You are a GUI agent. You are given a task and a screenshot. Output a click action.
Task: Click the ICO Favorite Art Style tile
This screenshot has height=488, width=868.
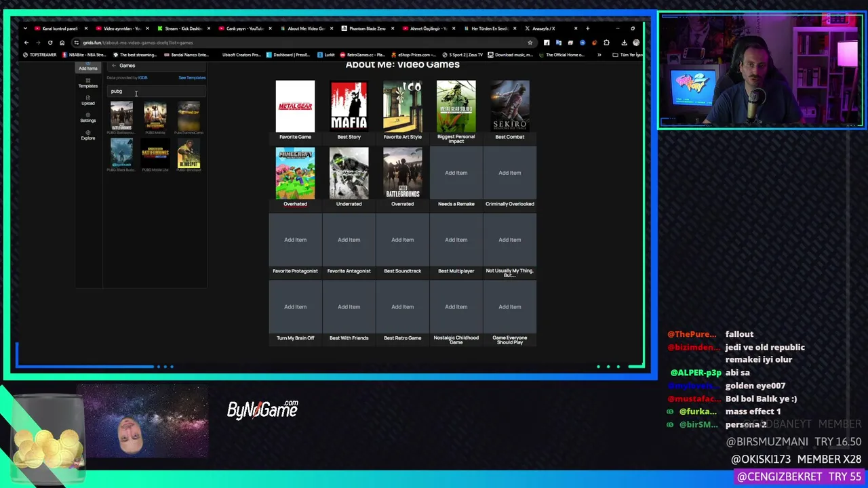pyautogui.click(x=402, y=106)
